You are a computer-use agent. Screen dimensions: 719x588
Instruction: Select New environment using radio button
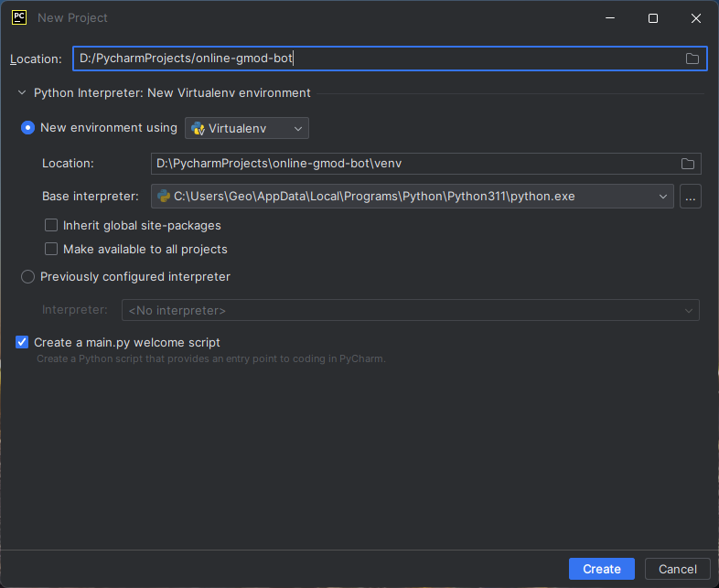(27, 128)
